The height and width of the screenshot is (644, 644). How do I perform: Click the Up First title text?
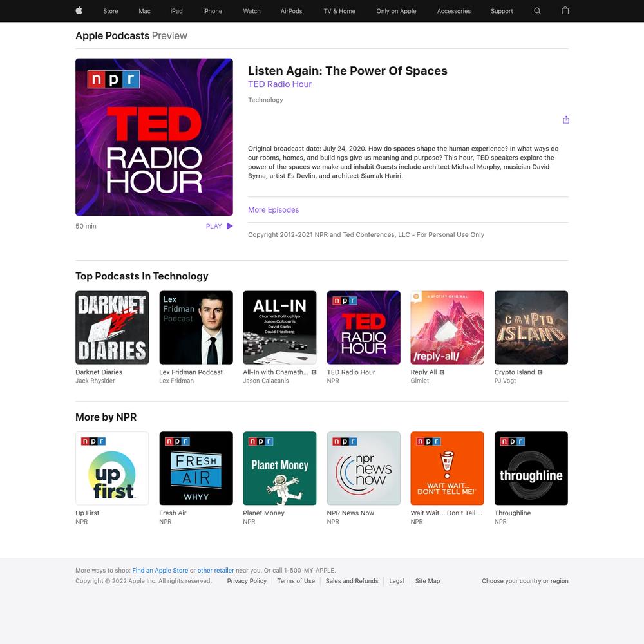(x=88, y=513)
